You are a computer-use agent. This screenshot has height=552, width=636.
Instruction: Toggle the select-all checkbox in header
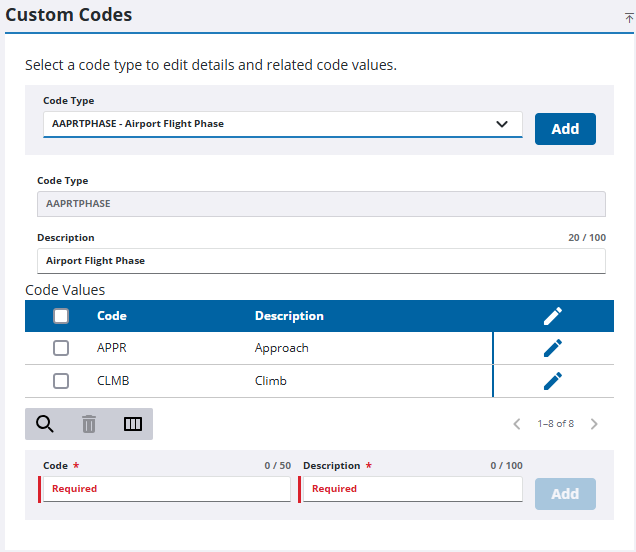pos(61,316)
